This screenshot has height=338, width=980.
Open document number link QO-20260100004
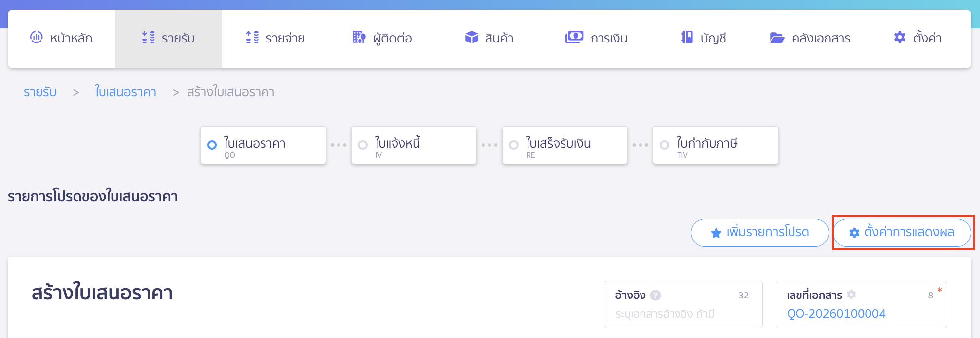(x=836, y=313)
